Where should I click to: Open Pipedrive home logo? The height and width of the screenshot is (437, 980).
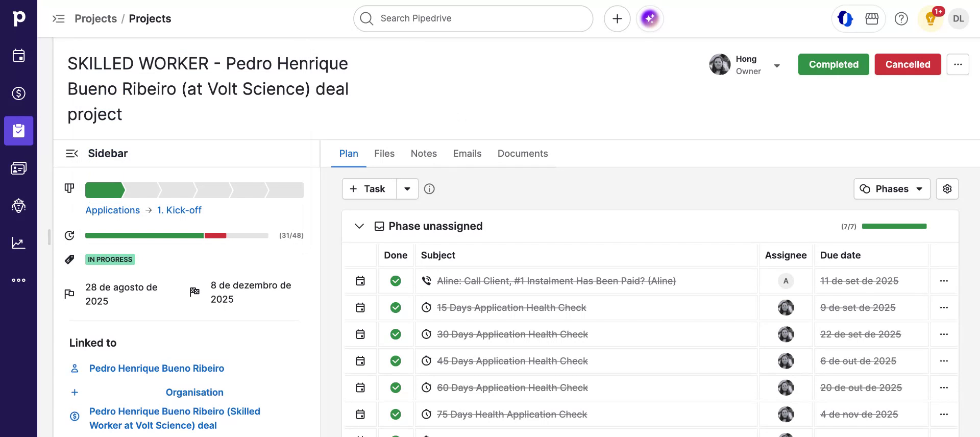tap(18, 18)
